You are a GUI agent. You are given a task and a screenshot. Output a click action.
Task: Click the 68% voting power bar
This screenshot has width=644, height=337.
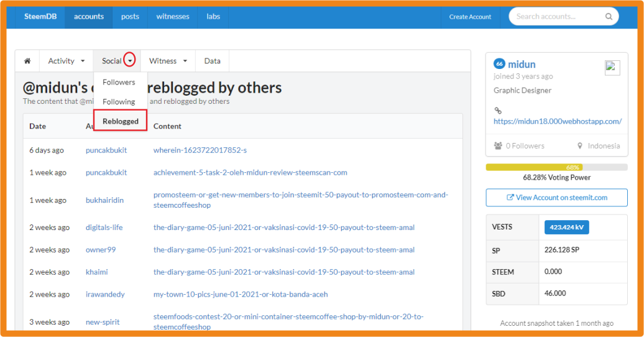point(556,167)
